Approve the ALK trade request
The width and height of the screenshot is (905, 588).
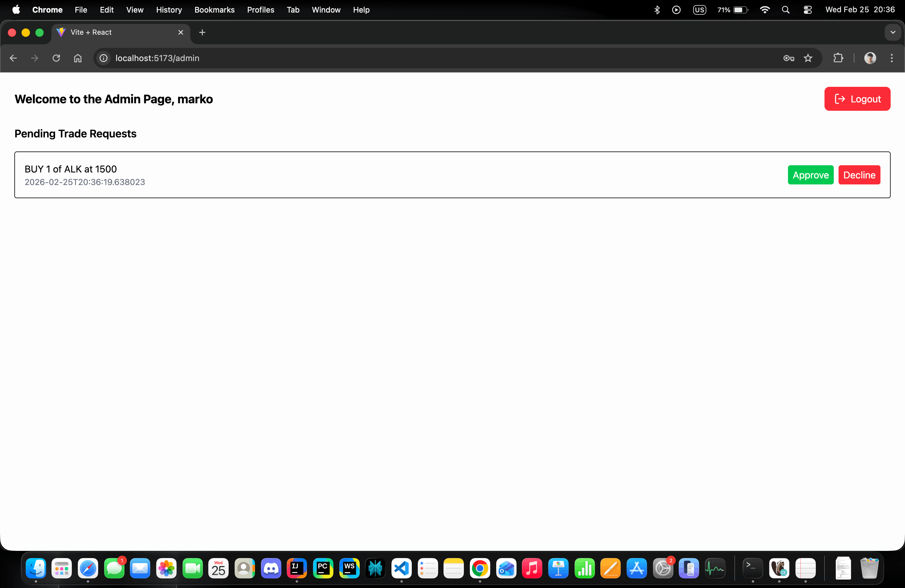point(810,175)
